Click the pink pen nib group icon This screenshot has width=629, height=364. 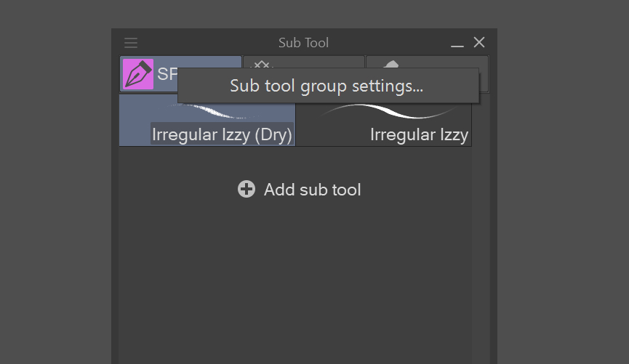click(x=138, y=74)
